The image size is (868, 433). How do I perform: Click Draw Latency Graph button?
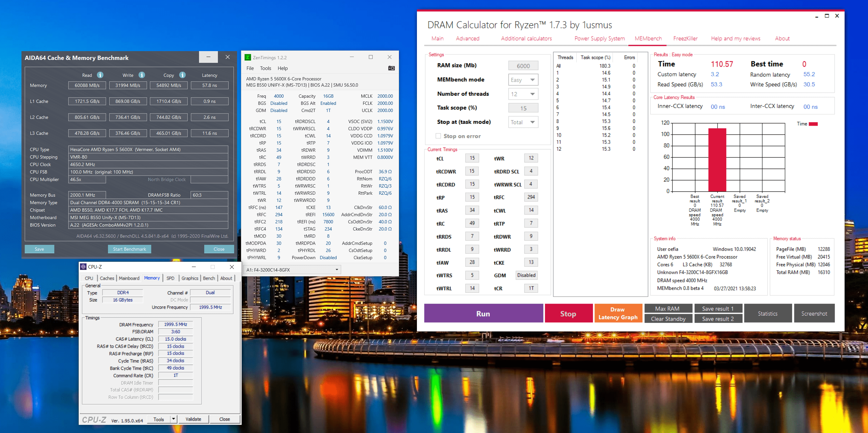618,313
